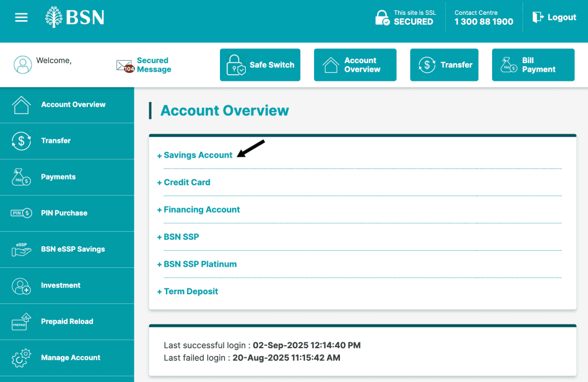Click the BSN tree logo
588x382 pixels.
[53, 17]
